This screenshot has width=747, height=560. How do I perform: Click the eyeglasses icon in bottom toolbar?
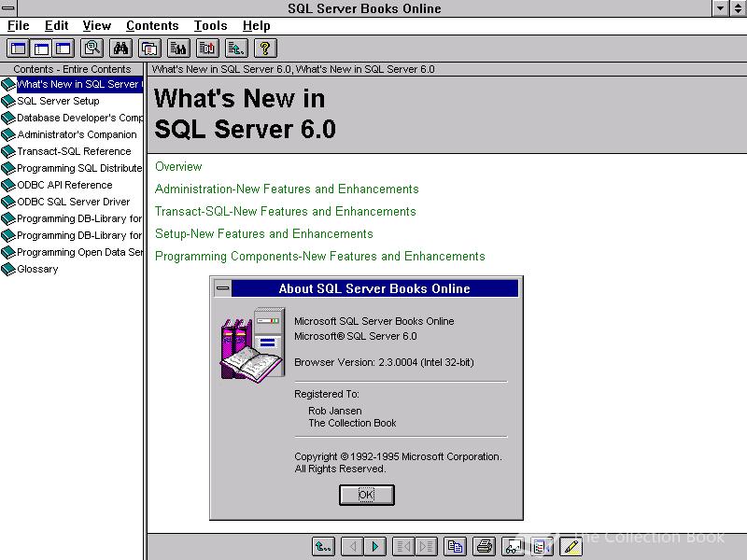click(513, 546)
